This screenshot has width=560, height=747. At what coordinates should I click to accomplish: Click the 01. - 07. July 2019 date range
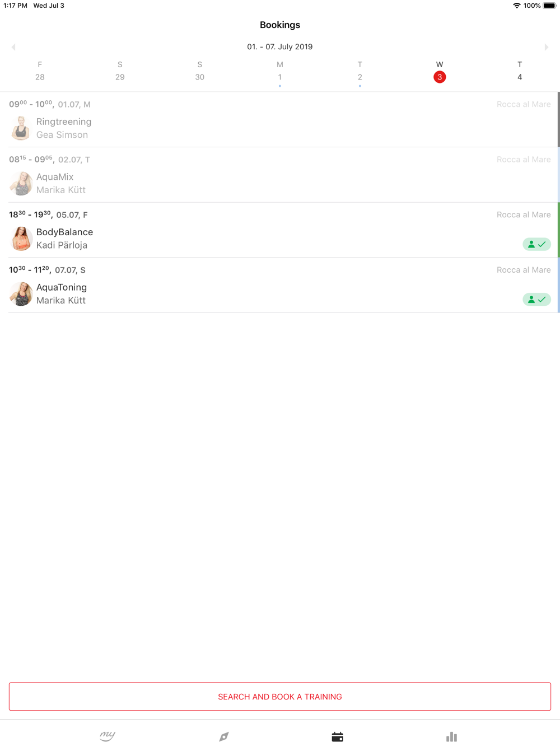[x=280, y=47]
